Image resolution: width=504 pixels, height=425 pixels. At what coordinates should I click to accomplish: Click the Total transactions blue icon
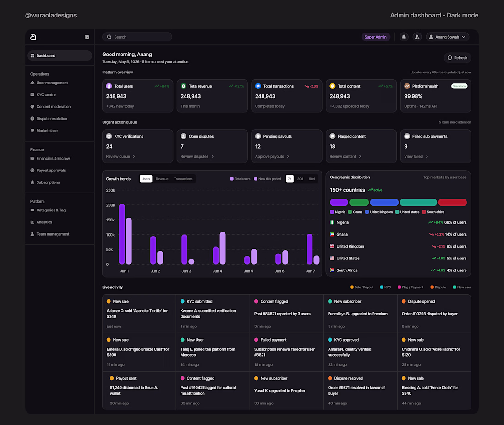[258, 86]
